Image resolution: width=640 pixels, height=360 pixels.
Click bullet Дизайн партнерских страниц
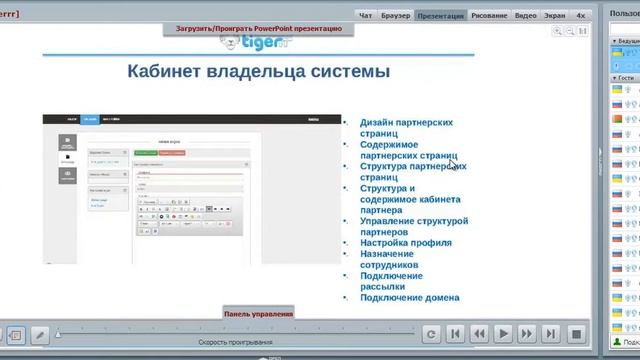point(407,128)
